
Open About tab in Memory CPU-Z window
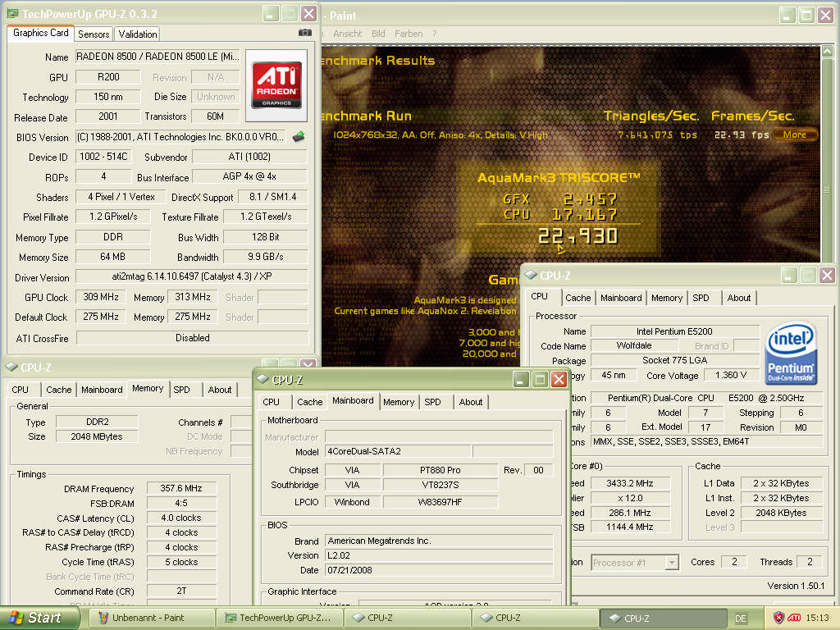[x=220, y=390]
